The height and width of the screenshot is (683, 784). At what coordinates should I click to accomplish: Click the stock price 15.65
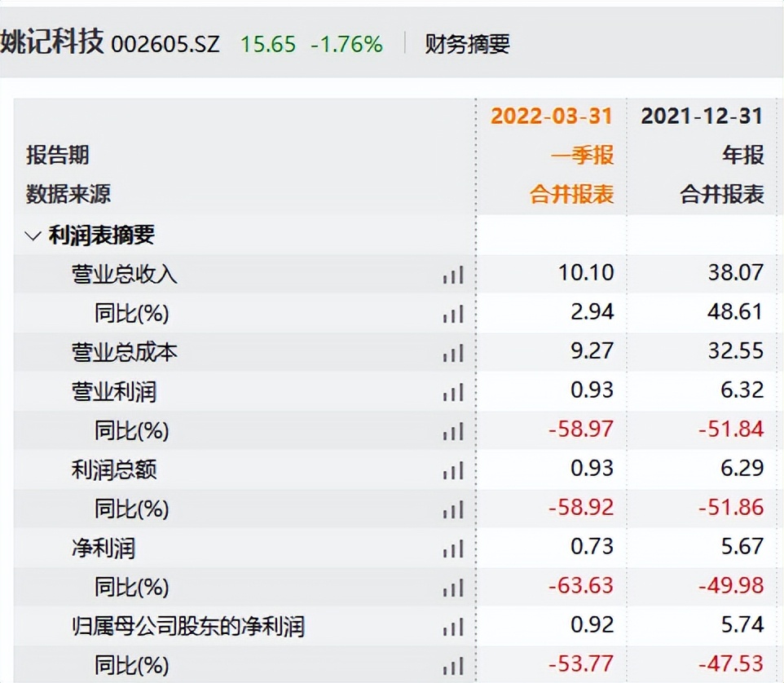268,44
